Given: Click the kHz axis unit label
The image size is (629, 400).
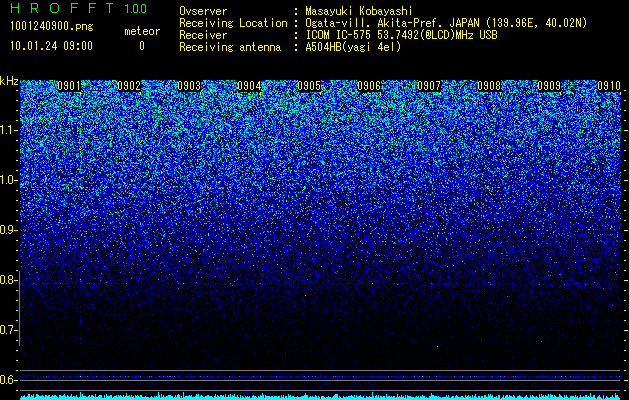Looking at the screenshot, I should 9,81.
